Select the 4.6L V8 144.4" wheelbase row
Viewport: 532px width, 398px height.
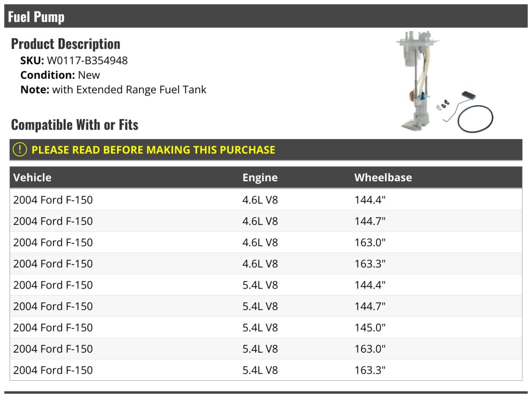point(266,200)
